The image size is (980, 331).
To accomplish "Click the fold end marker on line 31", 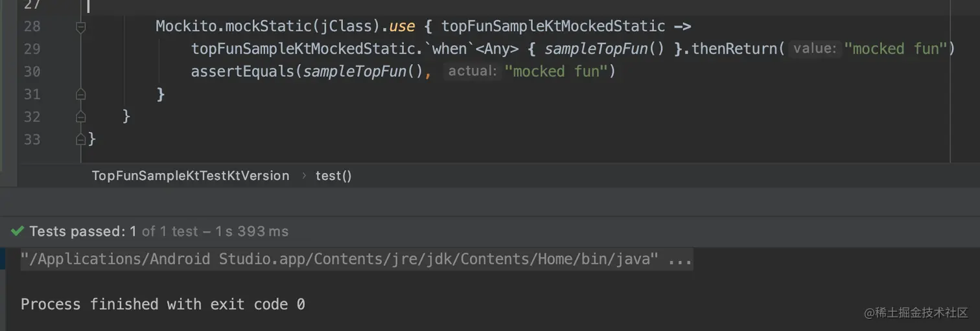I will click(80, 95).
